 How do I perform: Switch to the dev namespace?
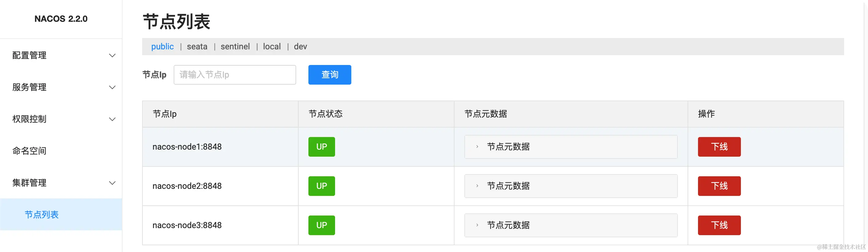[x=300, y=47]
